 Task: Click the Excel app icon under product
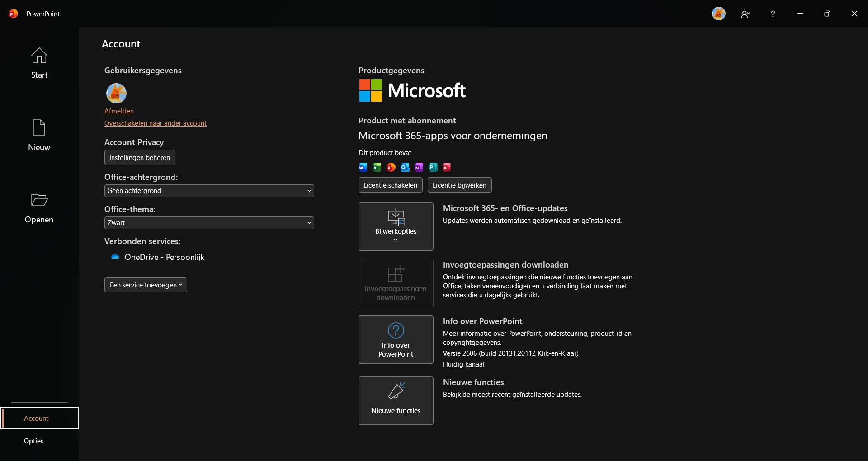point(377,167)
